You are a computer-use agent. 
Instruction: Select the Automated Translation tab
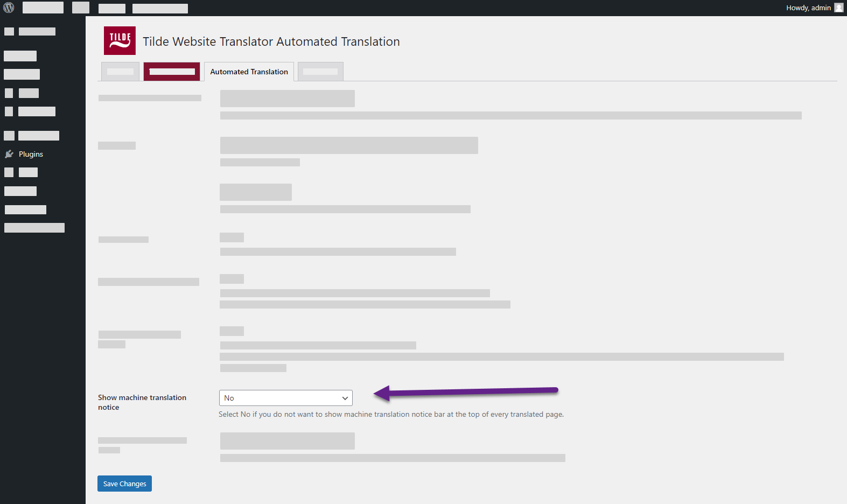(x=249, y=72)
